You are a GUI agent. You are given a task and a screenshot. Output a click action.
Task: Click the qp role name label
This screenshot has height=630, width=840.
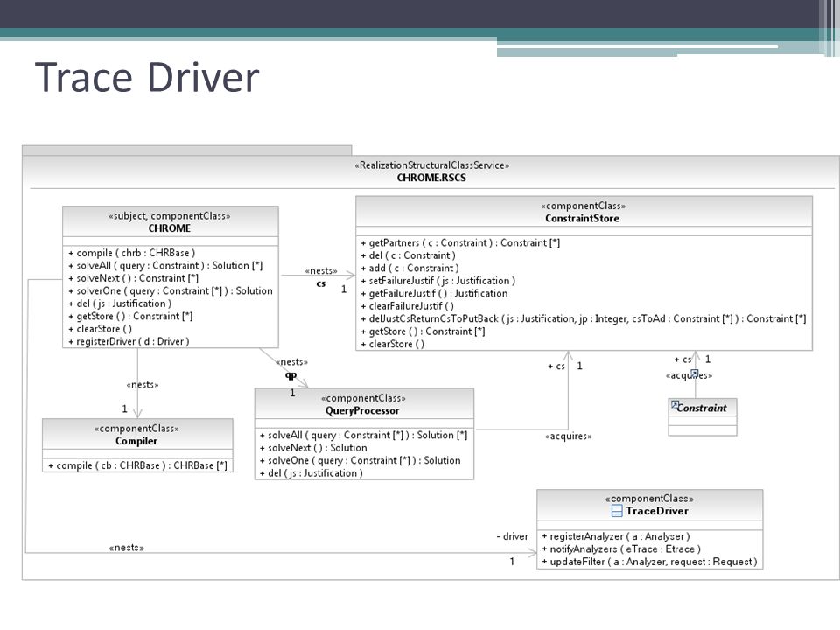tap(290, 375)
